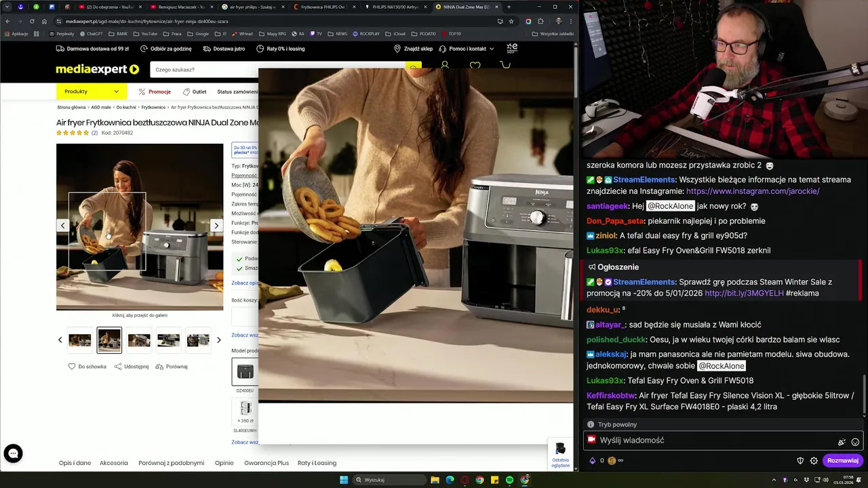Compare product using Porównaj

coord(172,367)
